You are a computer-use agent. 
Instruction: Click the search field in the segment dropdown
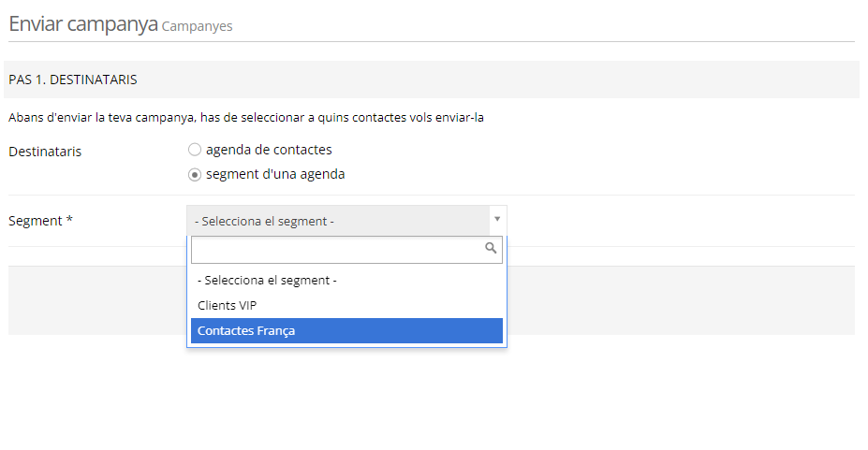(337, 249)
